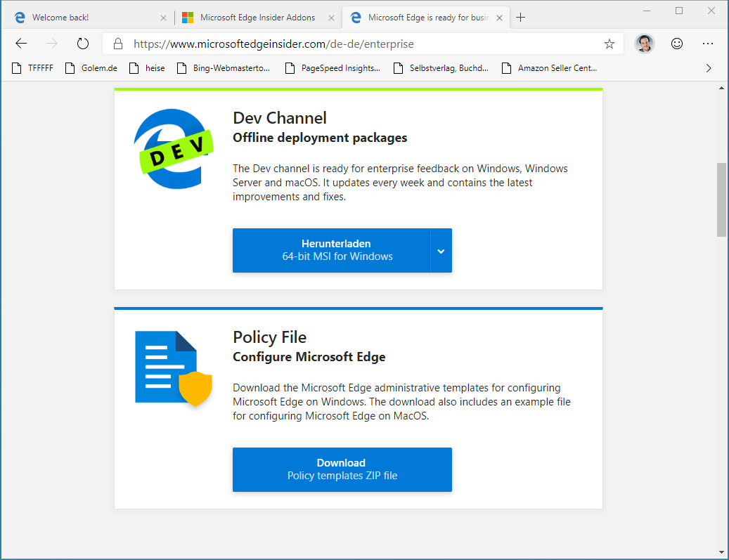The width and height of the screenshot is (729, 560).
Task: Click the padlock site info icon
Action: (118, 44)
